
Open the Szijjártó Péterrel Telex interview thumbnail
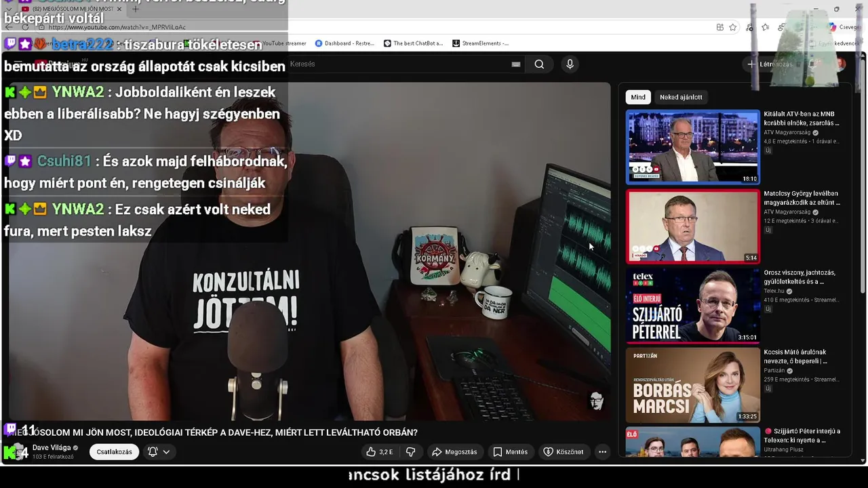692,305
